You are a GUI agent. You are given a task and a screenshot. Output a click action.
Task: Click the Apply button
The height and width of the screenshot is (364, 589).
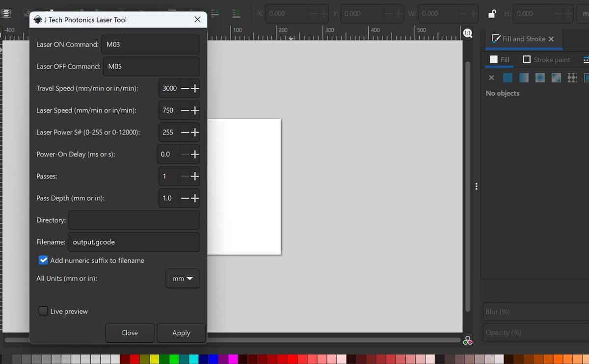181,333
